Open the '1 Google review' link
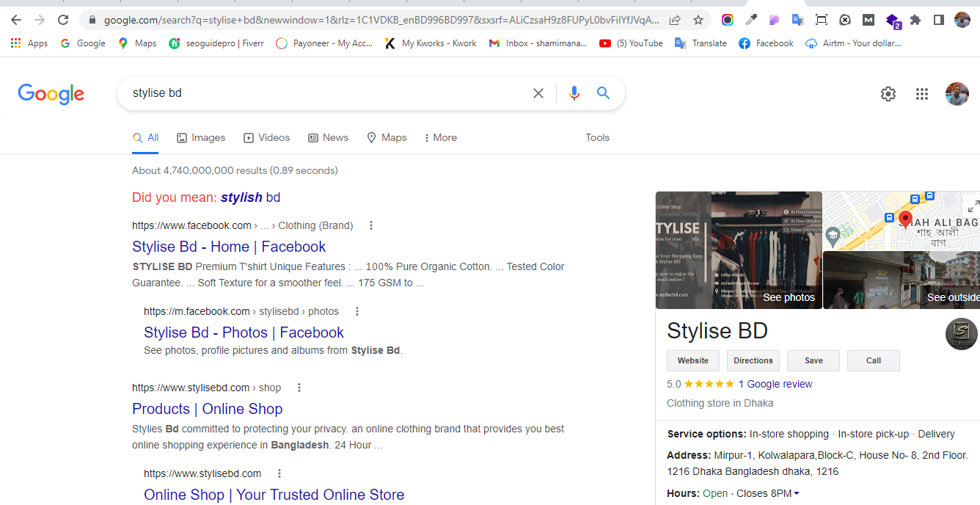This screenshot has height=505, width=980. click(x=775, y=384)
